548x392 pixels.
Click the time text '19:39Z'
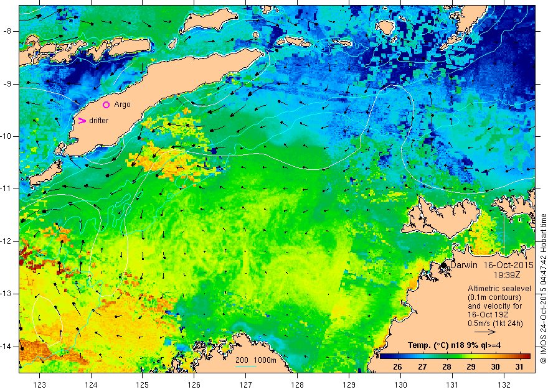tap(506, 275)
